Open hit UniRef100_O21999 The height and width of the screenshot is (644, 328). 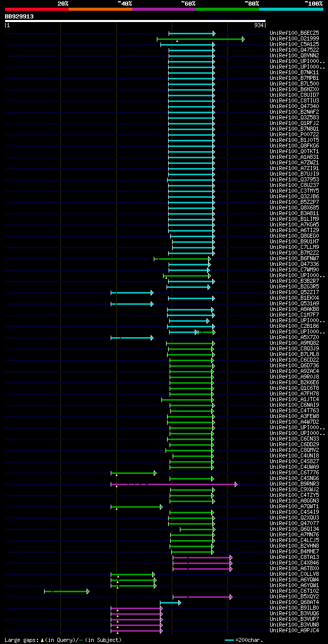tap(295, 39)
